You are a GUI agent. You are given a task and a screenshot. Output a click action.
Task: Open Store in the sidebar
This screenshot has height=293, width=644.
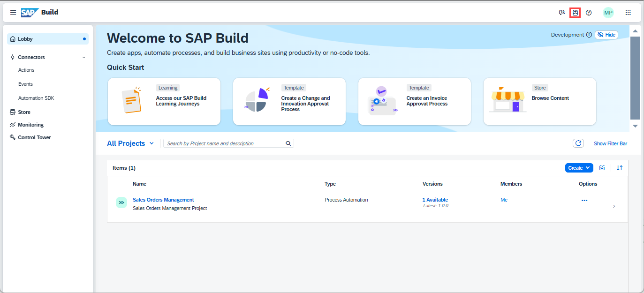click(24, 112)
